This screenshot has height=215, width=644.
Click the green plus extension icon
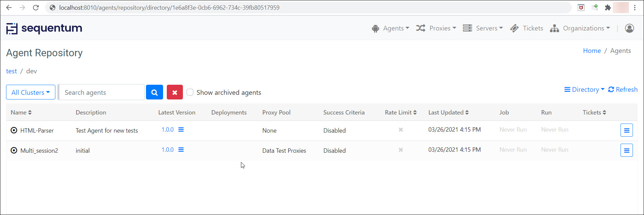(595, 7)
